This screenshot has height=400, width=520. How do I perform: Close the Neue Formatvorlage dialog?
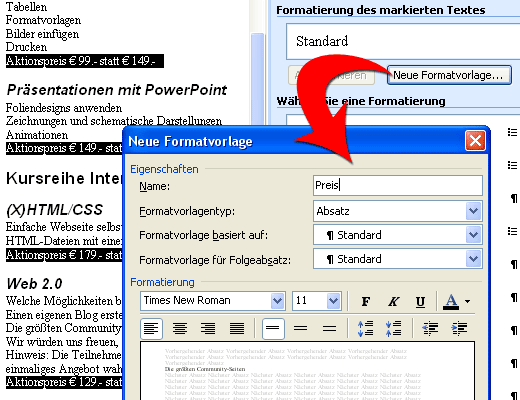click(475, 140)
